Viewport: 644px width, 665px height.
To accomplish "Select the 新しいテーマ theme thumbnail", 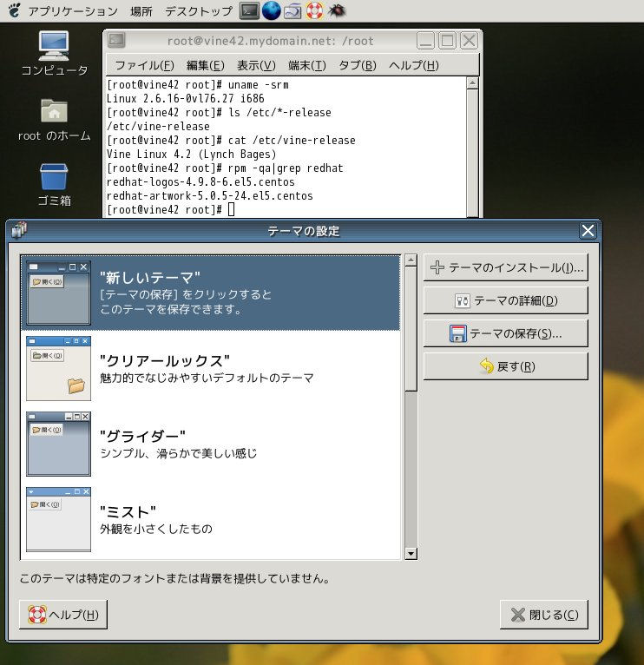I will tap(58, 293).
